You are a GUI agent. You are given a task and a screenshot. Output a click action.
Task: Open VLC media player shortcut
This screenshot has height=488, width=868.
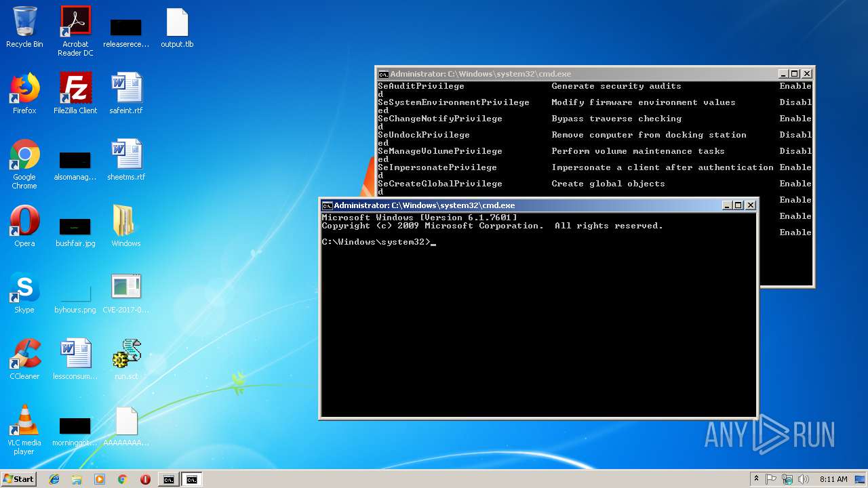(24, 430)
